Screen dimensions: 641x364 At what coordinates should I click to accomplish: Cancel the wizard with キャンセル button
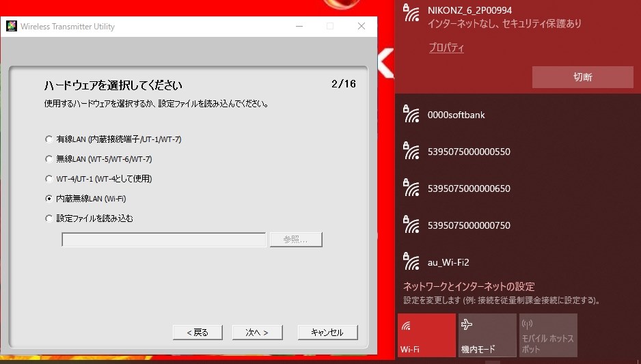pyautogui.click(x=327, y=333)
